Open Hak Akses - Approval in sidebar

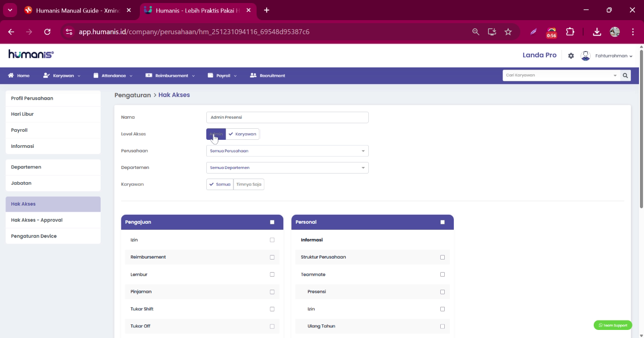point(53,220)
